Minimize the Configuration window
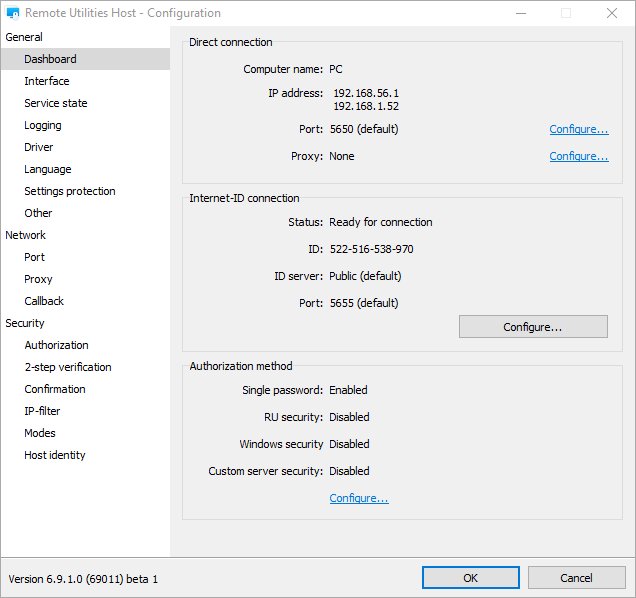 (x=521, y=13)
